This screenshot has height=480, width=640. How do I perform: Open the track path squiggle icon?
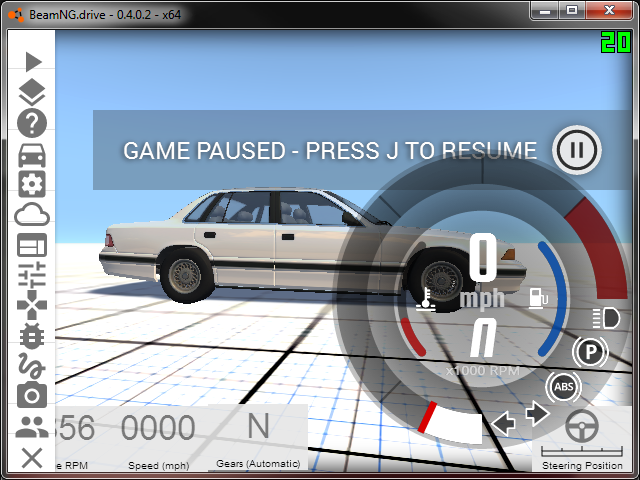(x=31, y=365)
